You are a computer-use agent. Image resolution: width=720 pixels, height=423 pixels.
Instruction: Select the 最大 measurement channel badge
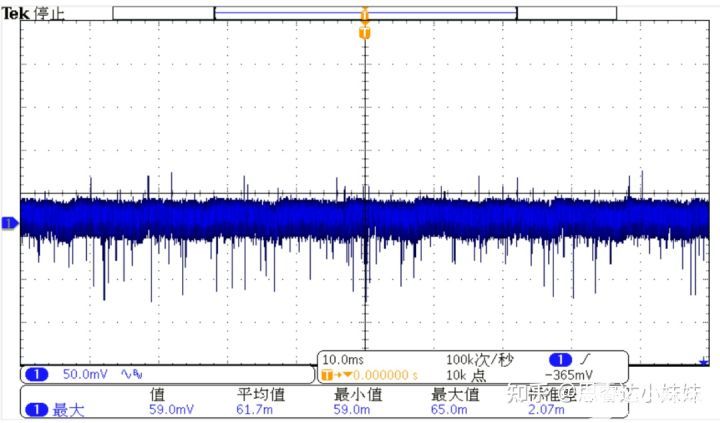coord(36,409)
